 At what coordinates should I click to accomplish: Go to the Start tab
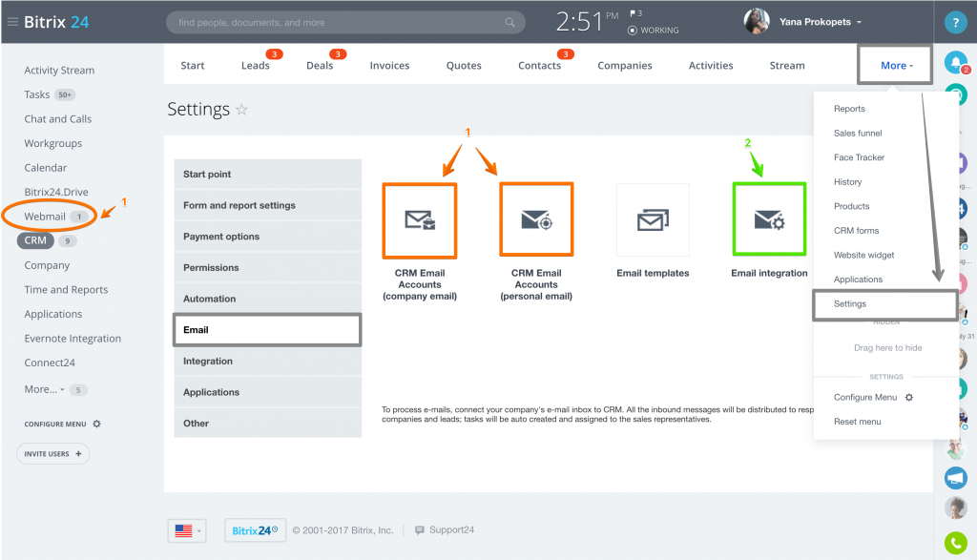(193, 66)
